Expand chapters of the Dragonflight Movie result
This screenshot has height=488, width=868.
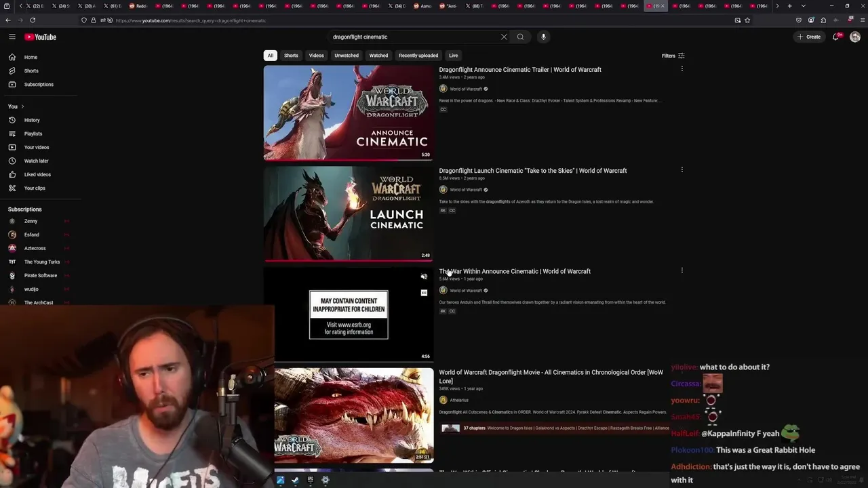(555, 428)
